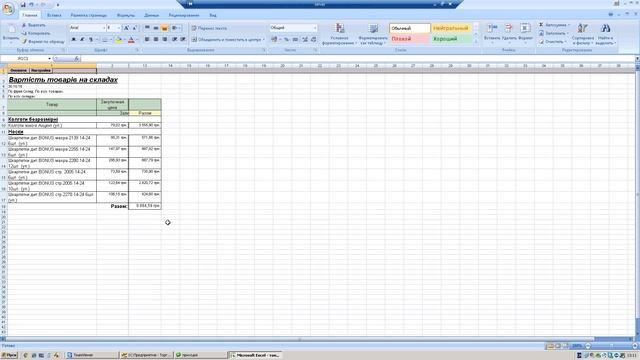The image size is (640, 360).
Task: Decrease the font size
Action: click(x=134, y=28)
